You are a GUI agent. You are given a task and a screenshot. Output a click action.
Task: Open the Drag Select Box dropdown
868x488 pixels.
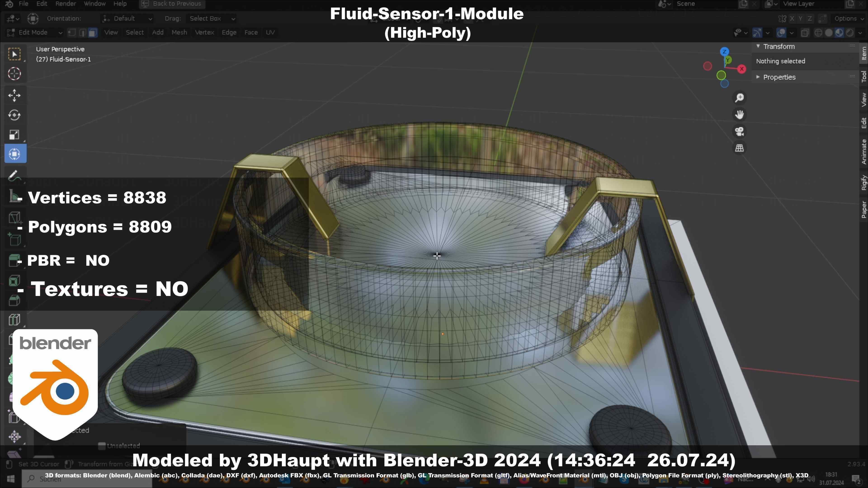pos(211,19)
